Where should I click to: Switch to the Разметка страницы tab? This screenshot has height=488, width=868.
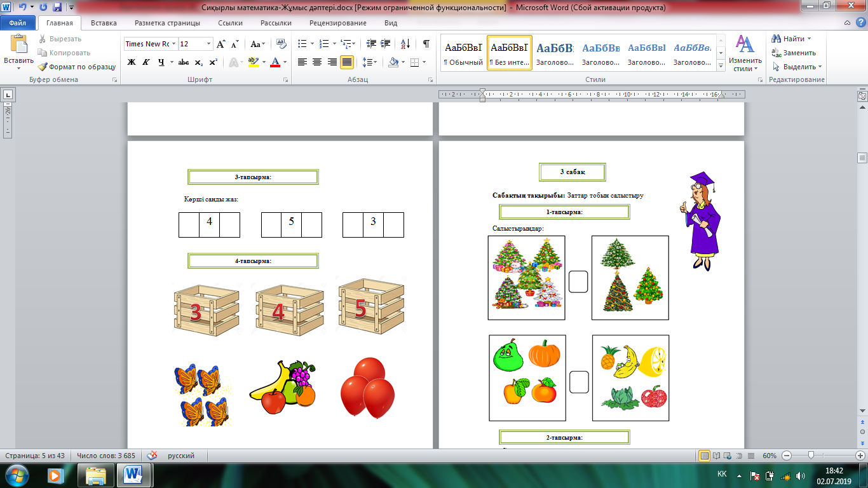pos(167,23)
